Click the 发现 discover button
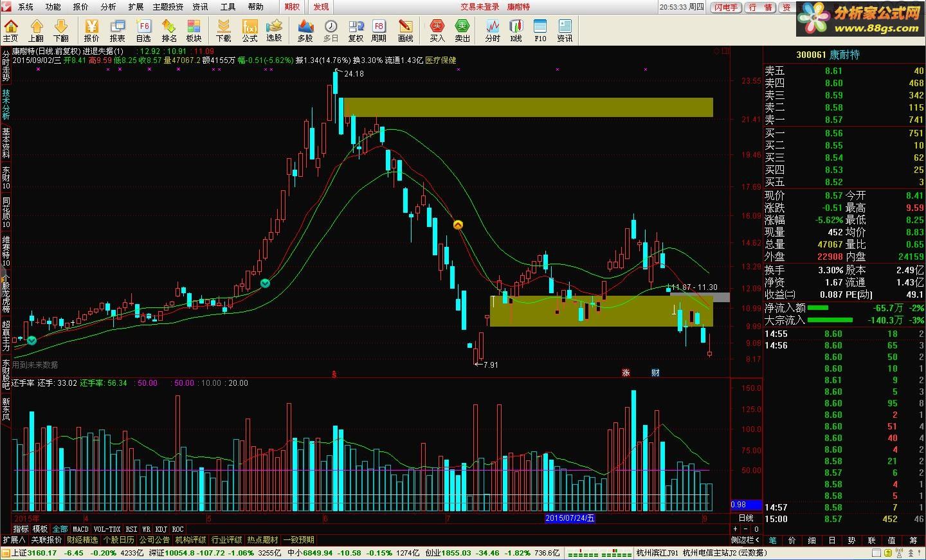The width and height of the screenshot is (926, 560). pyautogui.click(x=321, y=7)
